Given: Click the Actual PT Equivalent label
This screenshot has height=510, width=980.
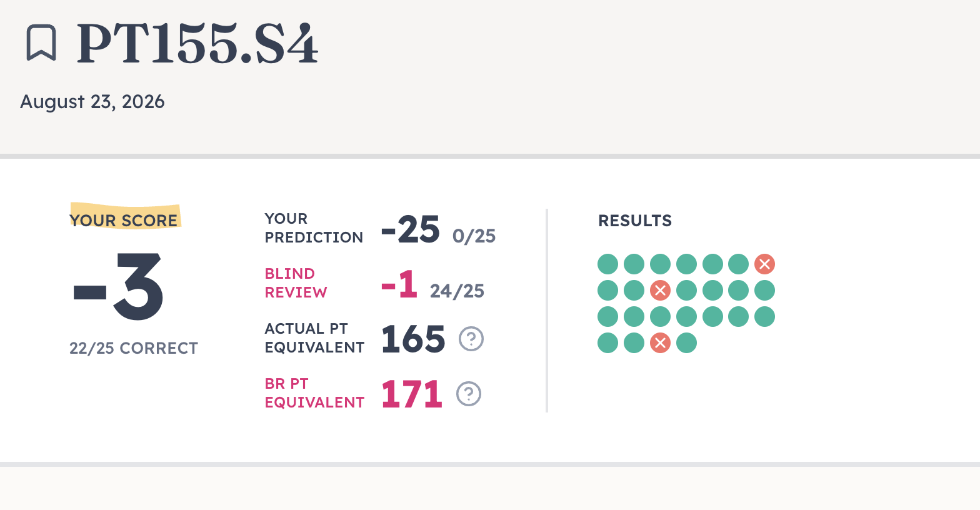Looking at the screenshot, I should tap(314, 338).
